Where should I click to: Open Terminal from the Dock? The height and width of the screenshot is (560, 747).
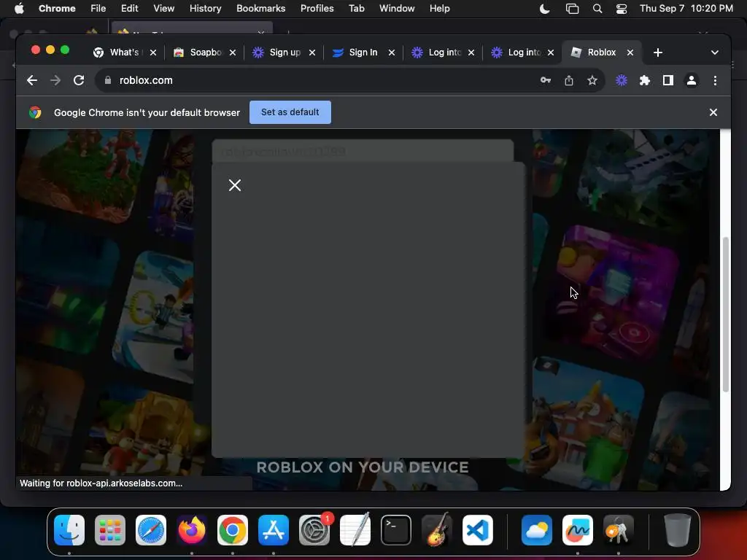tap(396, 530)
